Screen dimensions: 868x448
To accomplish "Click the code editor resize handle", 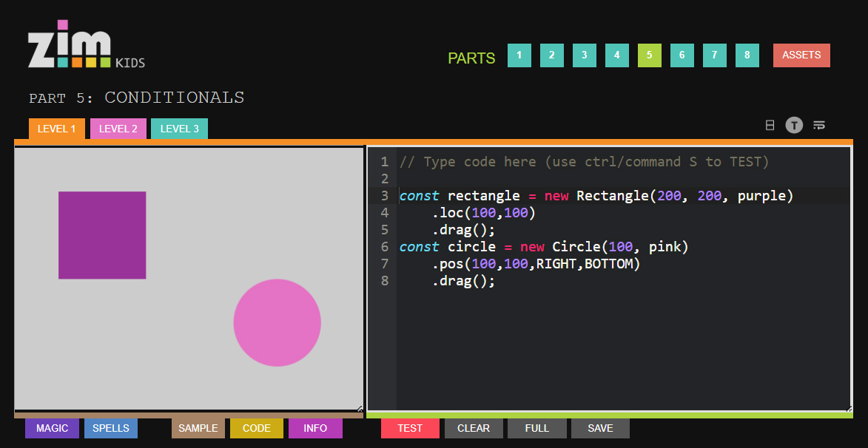I will pyautogui.click(x=849, y=409).
